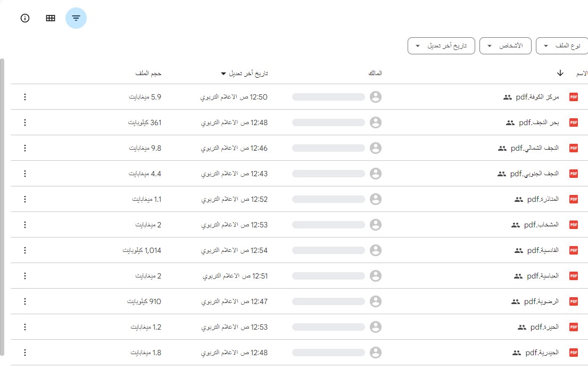Open the الأشخاص filter dropdown
Screen dimensions: 588x368
(x=505, y=46)
